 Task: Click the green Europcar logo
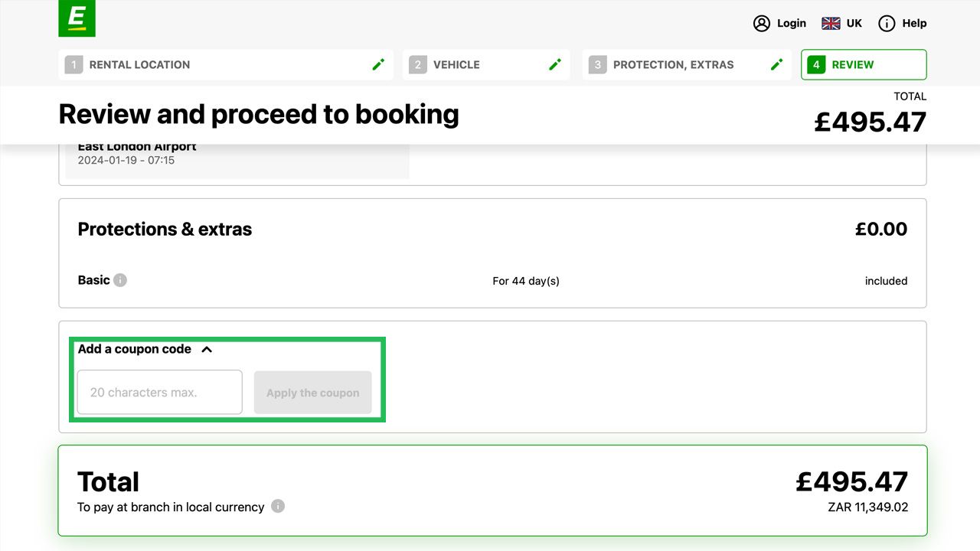pos(77,18)
